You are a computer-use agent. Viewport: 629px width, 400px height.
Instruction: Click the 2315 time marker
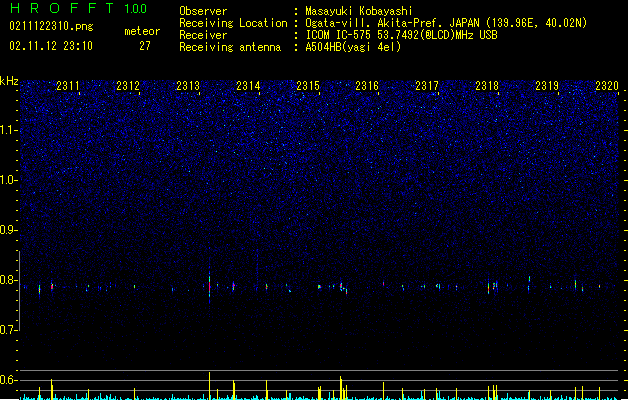pyautogui.click(x=308, y=86)
